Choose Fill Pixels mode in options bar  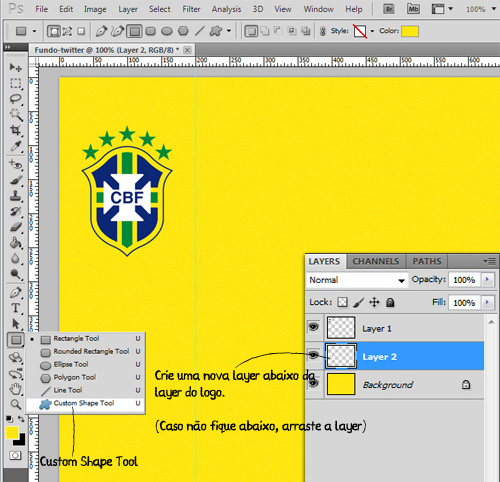click(x=81, y=31)
